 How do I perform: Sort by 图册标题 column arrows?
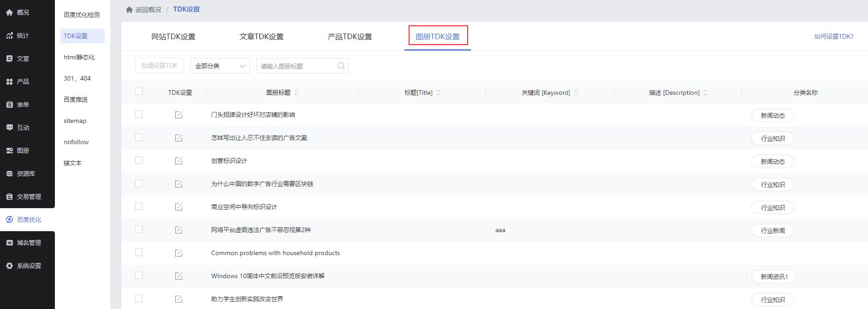click(x=296, y=93)
